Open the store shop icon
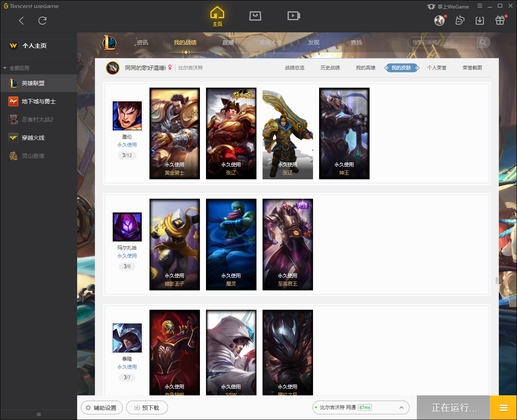Screen dimensions: 517x420 255,16
